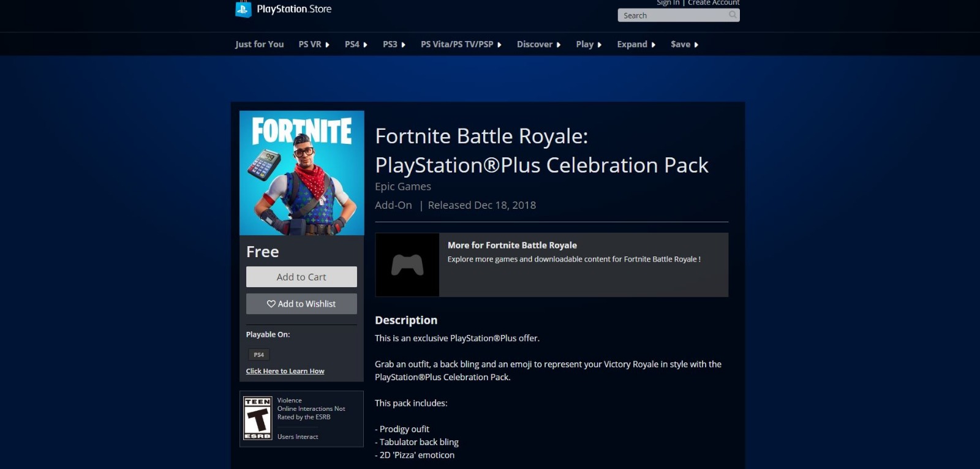
Task: Click the PlayStation Store title text
Action: point(294,9)
